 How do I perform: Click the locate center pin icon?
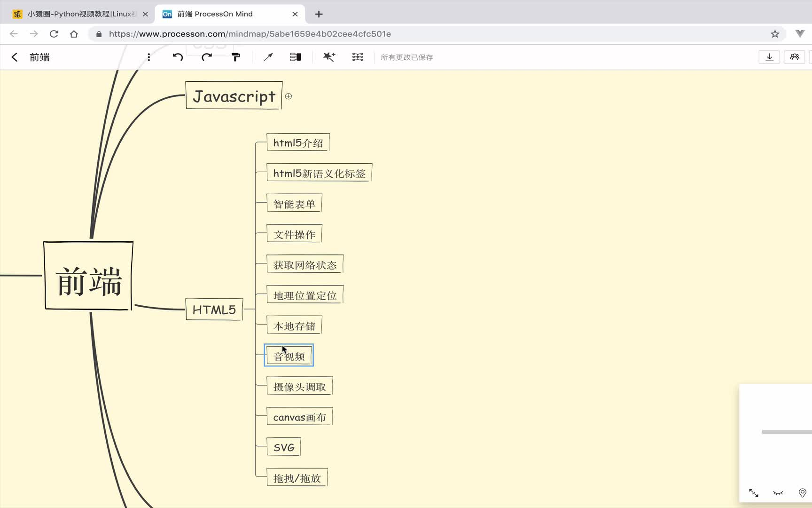click(x=803, y=492)
